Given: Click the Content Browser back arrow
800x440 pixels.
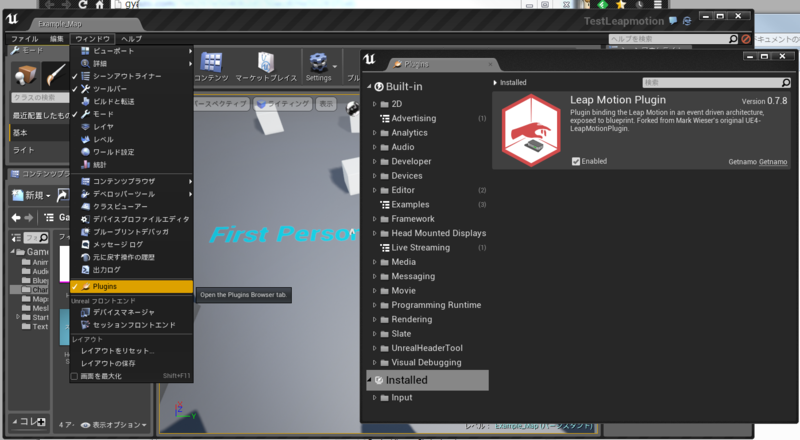Looking at the screenshot, I should pyautogui.click(x=16, y=217).
